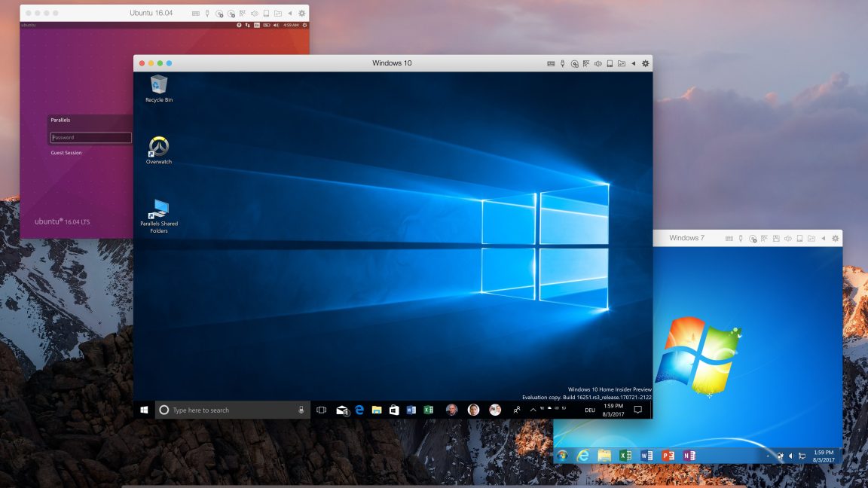Click shared folder icon in Windows 10 title bar
Screen dimensions: 868x488
click(x=622, y=63)
